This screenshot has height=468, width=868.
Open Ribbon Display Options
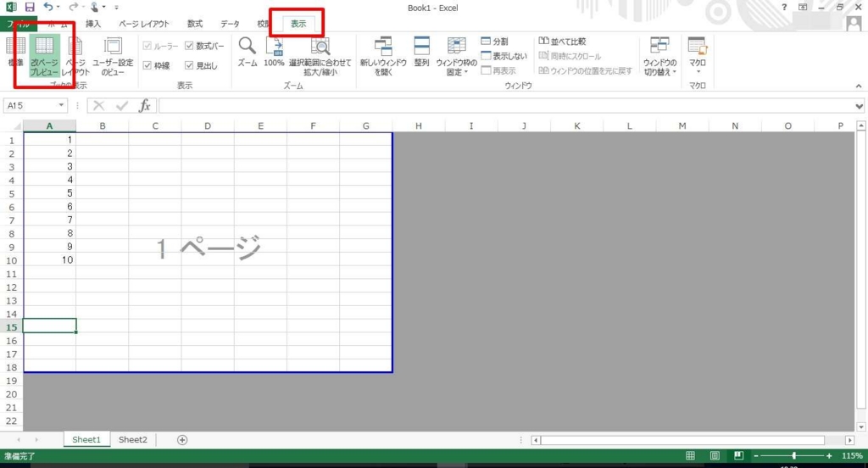pyautogui.click(x=803, y=7)
